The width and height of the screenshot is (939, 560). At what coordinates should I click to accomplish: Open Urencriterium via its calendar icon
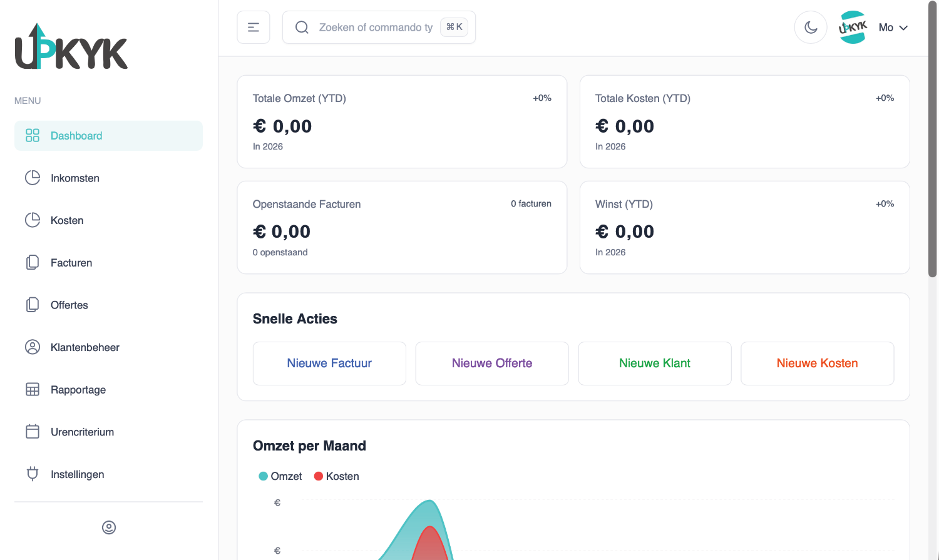(x=32, y=432)
